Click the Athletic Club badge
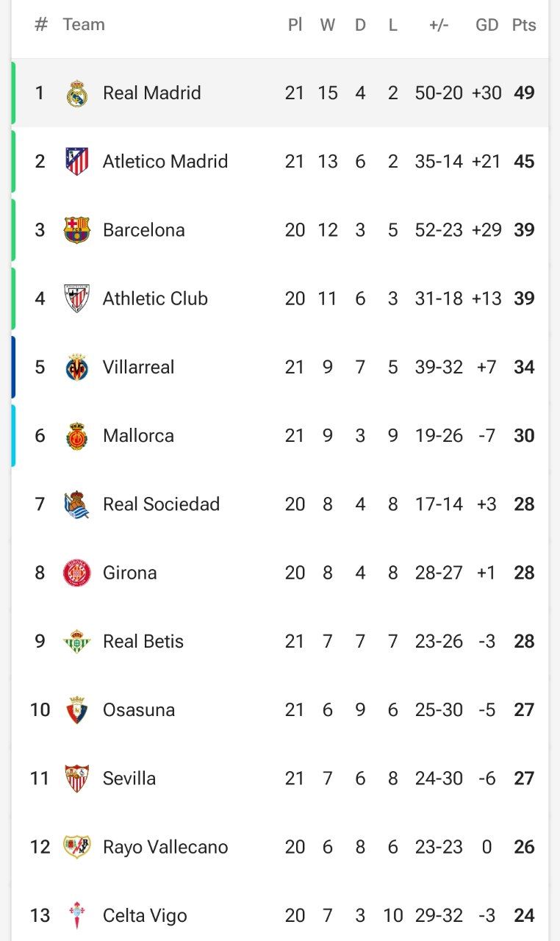Image resolution: width=560 pixels, height=941 pixels. 76,298
